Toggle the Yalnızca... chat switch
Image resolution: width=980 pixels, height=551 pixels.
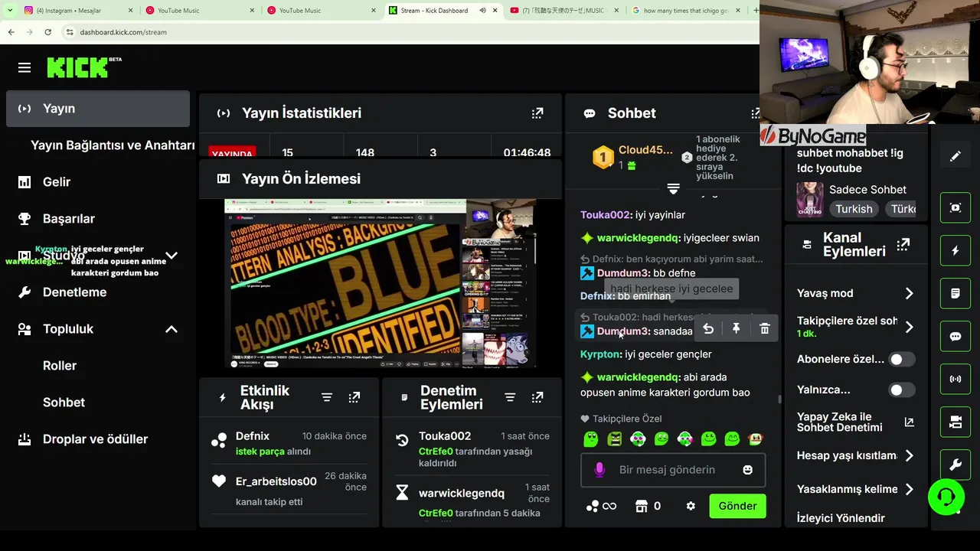tap(902, 390)
